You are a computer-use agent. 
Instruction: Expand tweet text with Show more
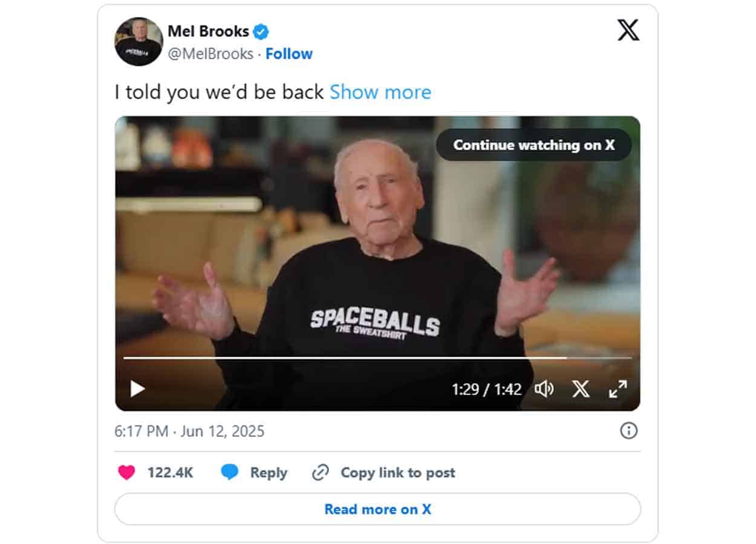[380, 92]
